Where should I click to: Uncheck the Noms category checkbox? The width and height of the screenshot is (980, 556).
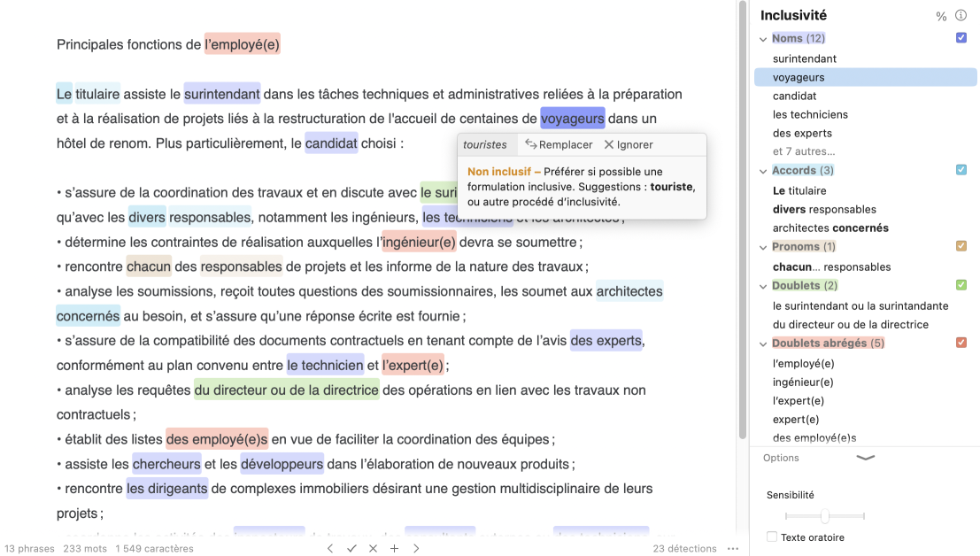point(961,38)
